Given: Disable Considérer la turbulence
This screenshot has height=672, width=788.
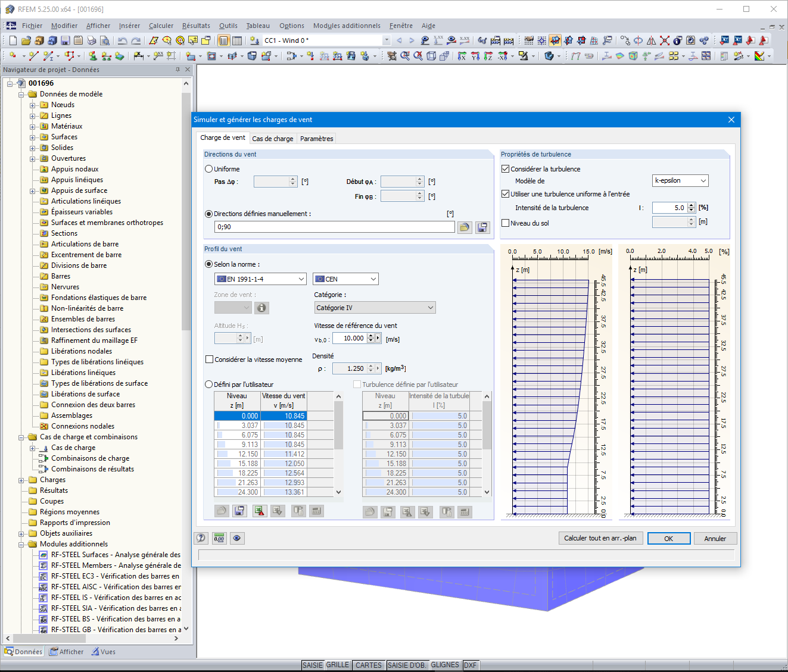Looking at the screenshot, I should 505,168.
